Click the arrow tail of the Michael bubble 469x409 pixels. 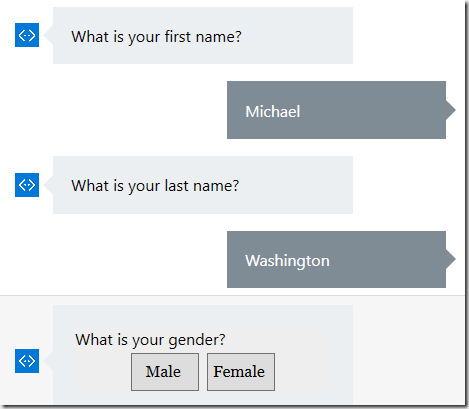pyautogui.click(x=451, y=110)
